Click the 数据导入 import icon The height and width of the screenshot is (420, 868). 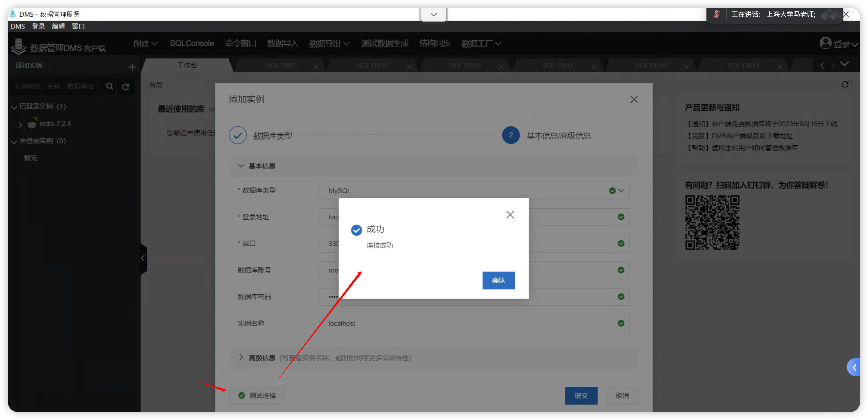click(x=282, y=44)
